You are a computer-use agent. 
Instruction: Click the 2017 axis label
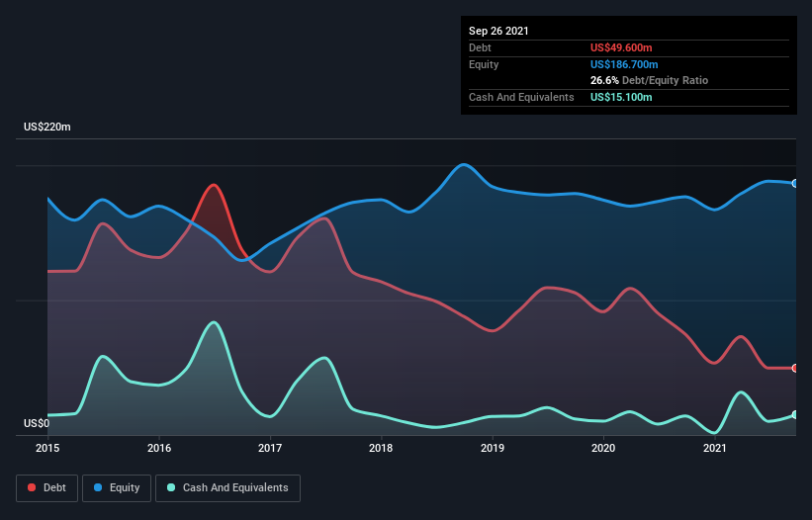click(x=270, y=448)
